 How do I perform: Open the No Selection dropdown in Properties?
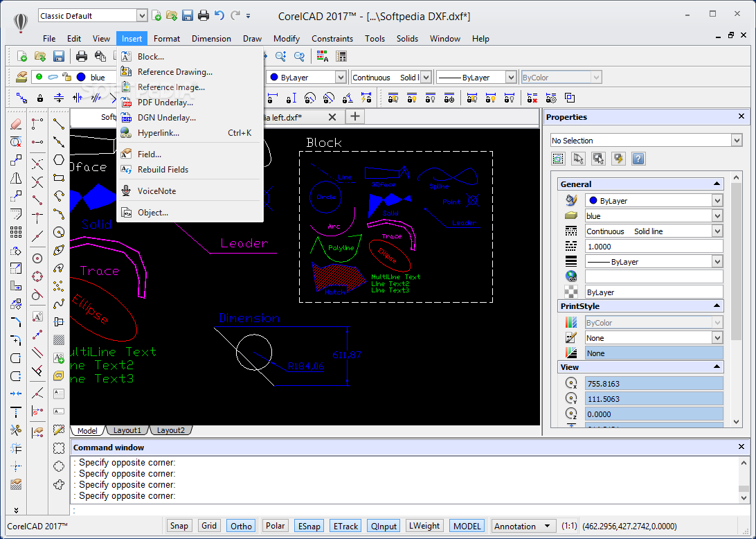pos(736,141)
